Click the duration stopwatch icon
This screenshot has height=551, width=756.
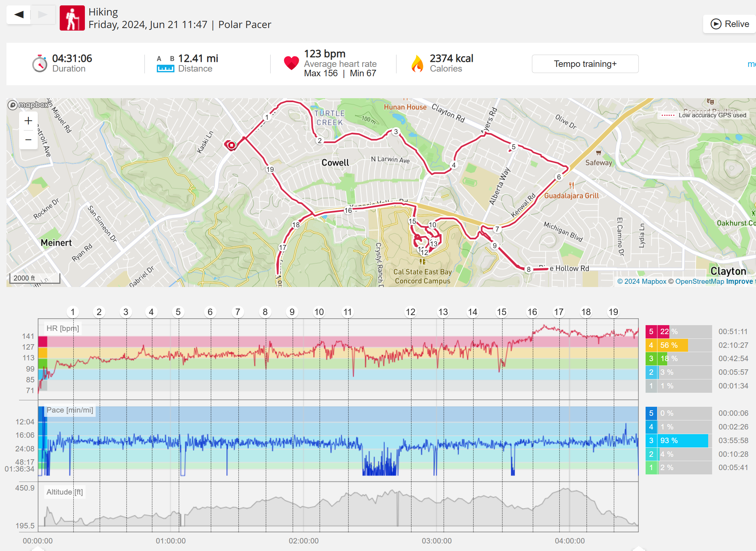pos(40,64)
